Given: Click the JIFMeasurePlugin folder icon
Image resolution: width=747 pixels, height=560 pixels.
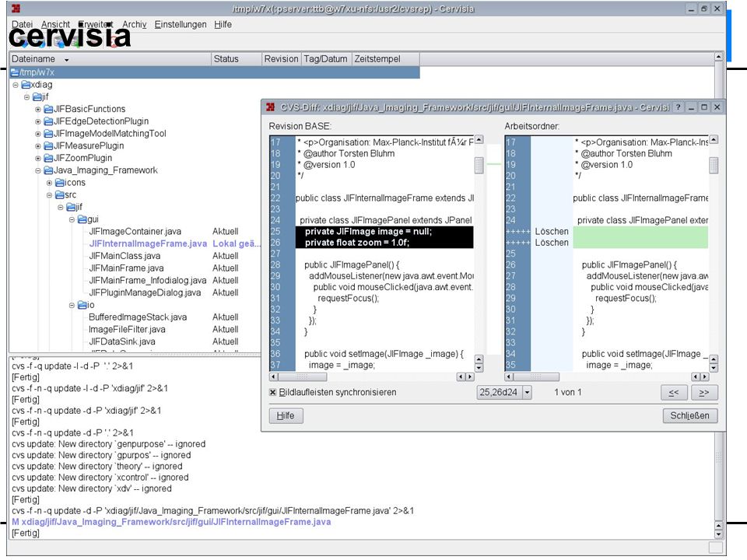Looking at the screenshot, I should pyautogui.click(x=48, y=145).
